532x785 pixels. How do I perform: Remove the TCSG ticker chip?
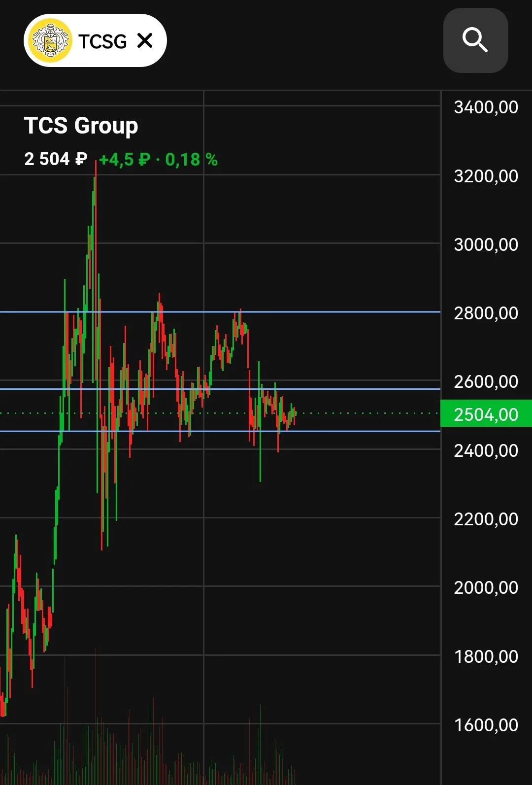145,40
